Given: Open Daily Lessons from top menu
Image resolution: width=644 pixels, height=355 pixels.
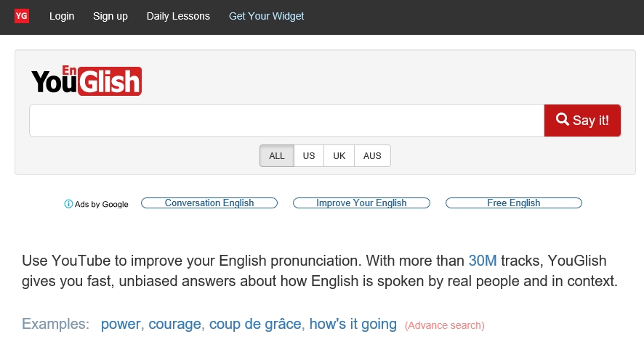Looking at the screenshot, I should (x=178, y=16).
